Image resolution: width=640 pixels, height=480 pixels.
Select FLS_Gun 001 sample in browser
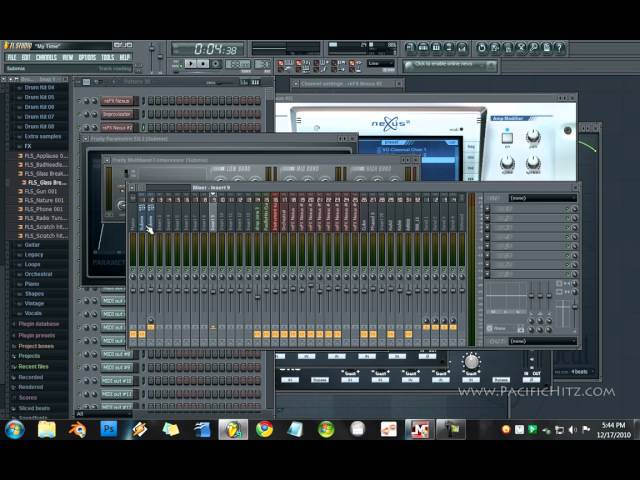click(x=40, y=191)
